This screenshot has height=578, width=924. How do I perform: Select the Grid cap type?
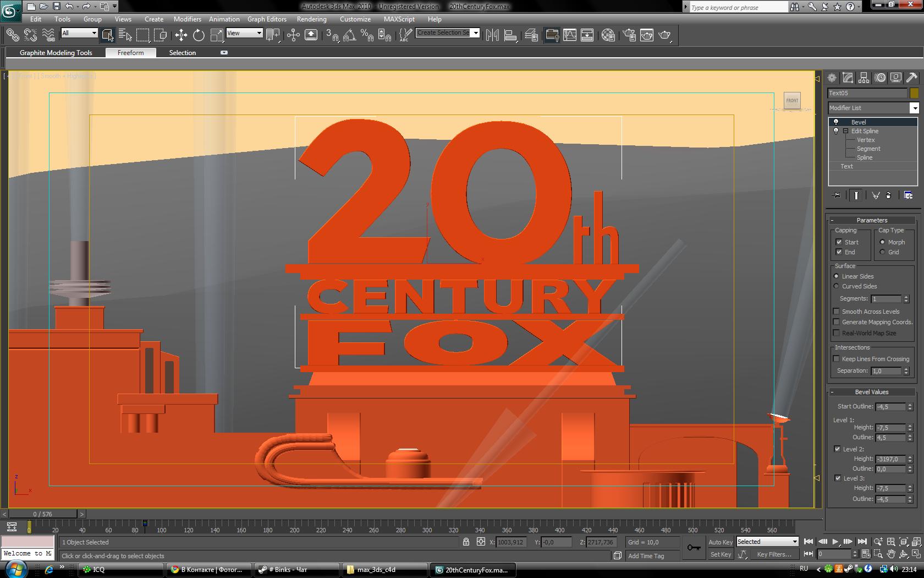pos(882,252)
